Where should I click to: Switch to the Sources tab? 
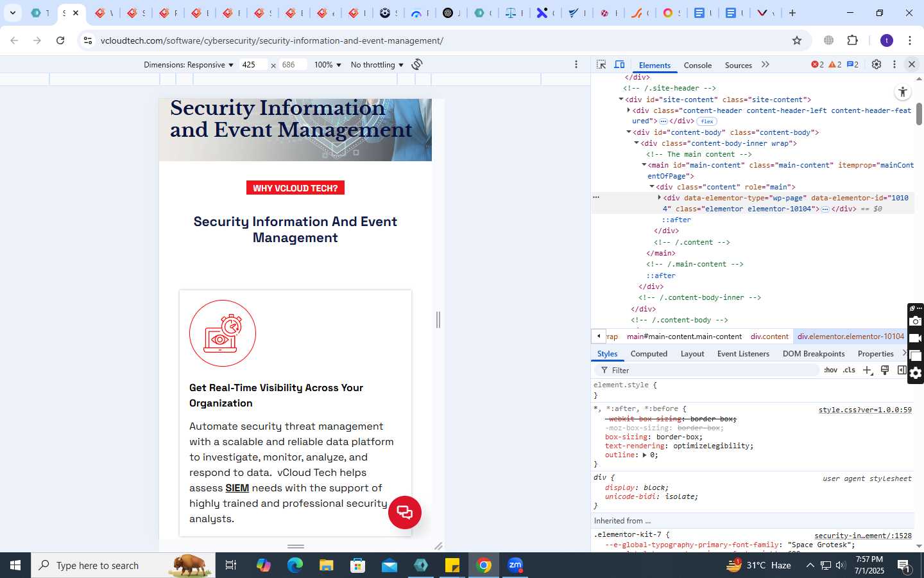[738, 65]
